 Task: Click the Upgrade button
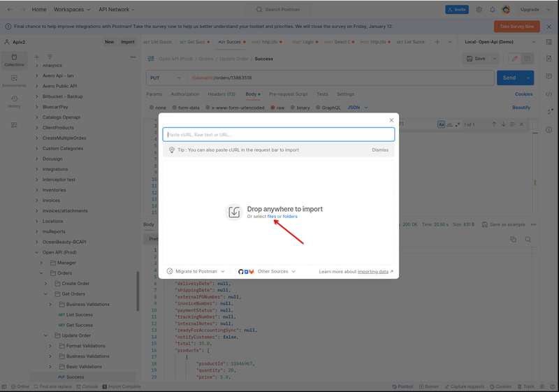[x=530, y=10]
